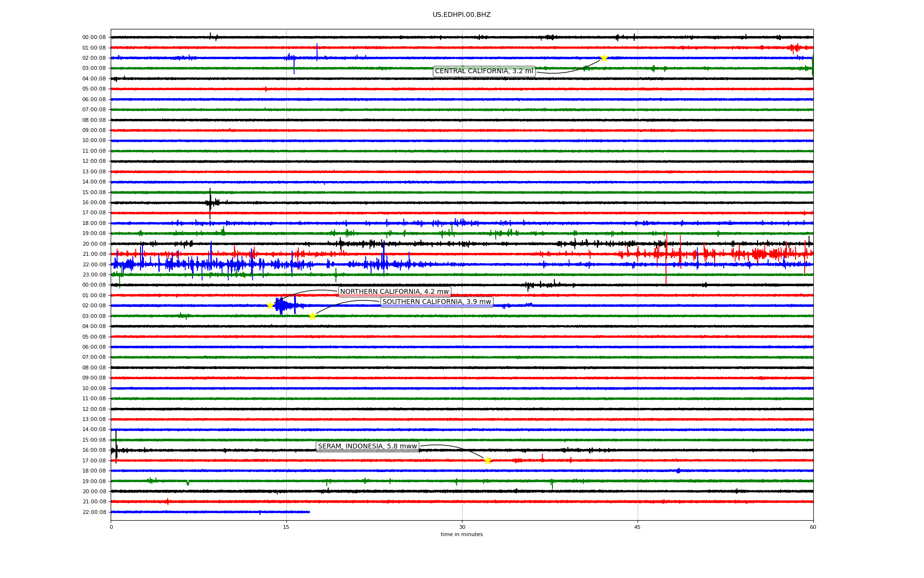
Task: Click the SOUTHERN CALIFORNIA, 3.9 mw label
Action: [436, 302]
